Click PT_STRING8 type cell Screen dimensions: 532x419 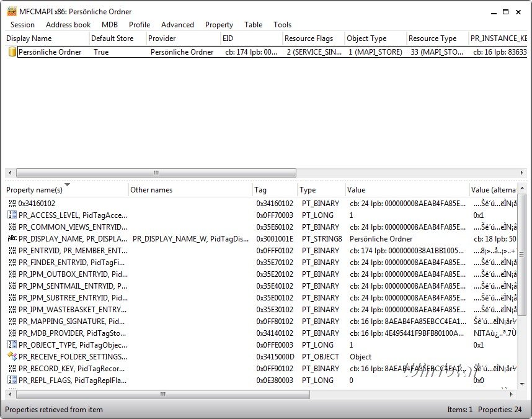coord(322,239)
